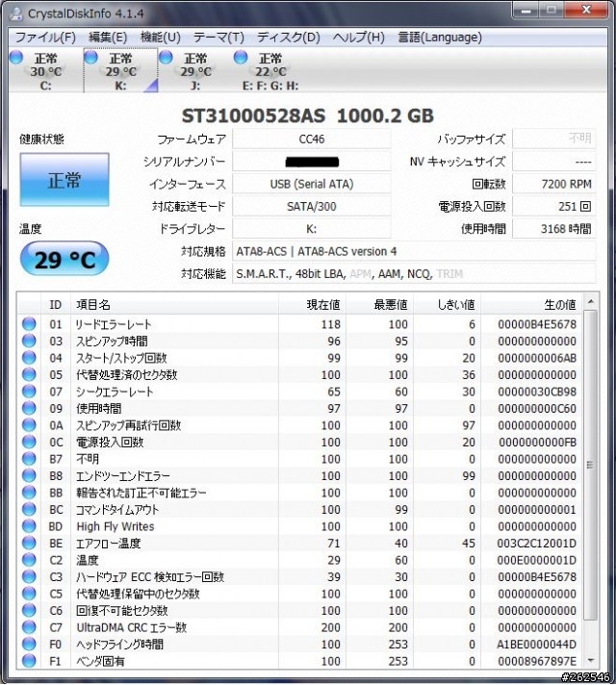Viewport: 616px width, 685px height.
Task: Click the 生の値 column header
Action: pos(531,304)
